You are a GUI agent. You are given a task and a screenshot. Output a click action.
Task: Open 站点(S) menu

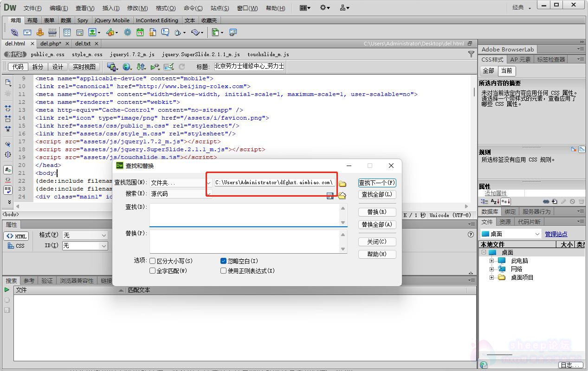[220, 8]
